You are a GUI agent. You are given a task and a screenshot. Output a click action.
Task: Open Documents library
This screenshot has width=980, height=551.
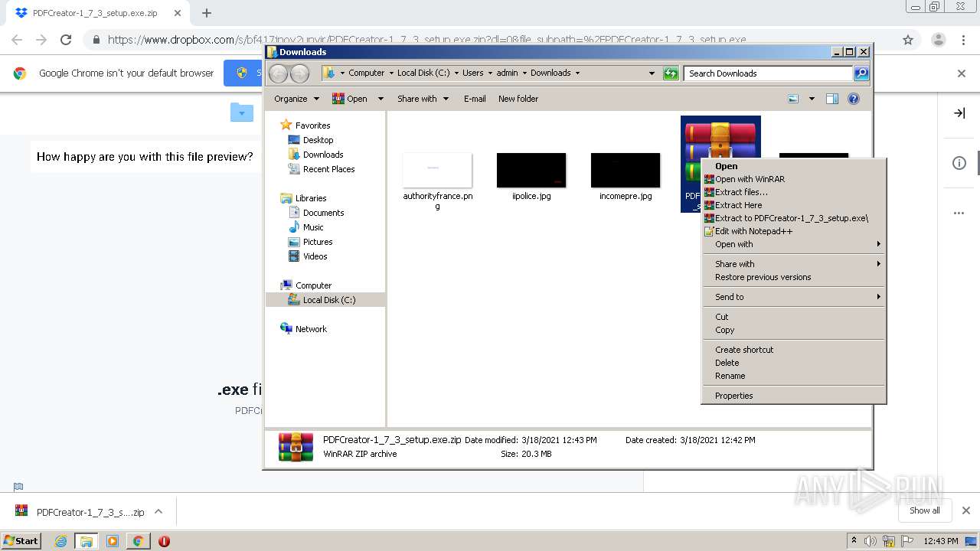point(316,213)
